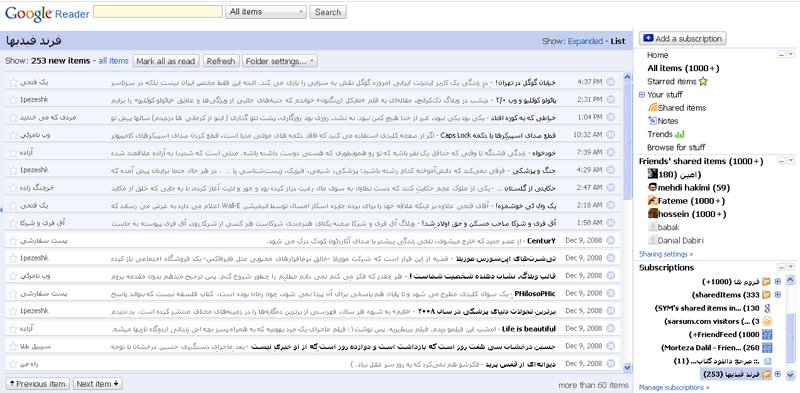Viewport: 800px width, 393px height.
Task: Click the Previous item button
Action: click(x=38, y=384)
